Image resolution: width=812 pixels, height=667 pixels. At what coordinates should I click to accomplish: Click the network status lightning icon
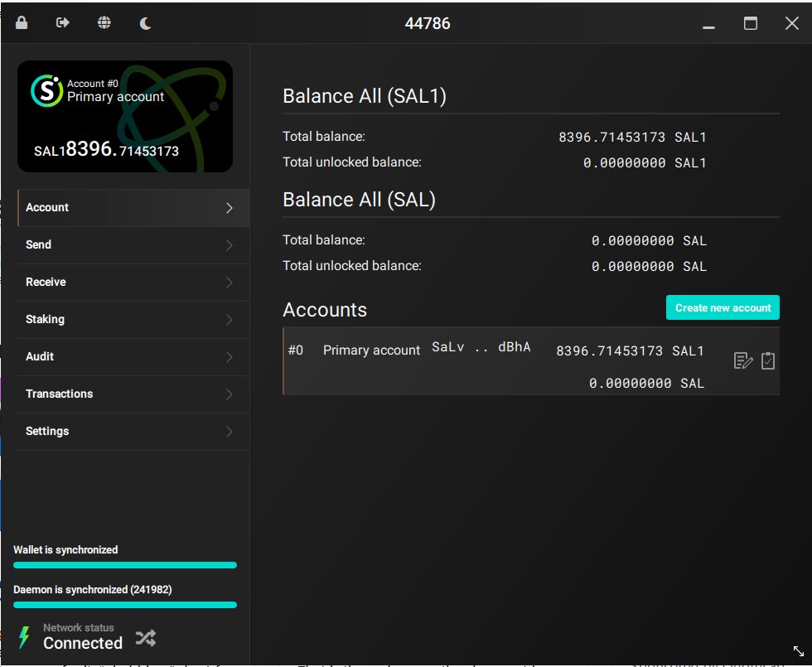(x=24, y=637)
